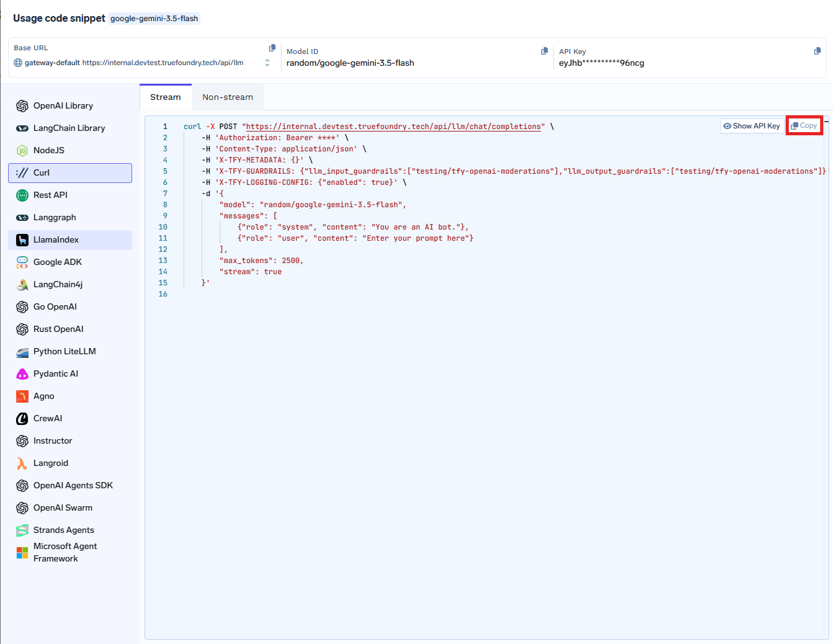The image size is (833, 644).
Task: Click the google-gemini-3.5-flash model tag
Action: click(154, 19)
